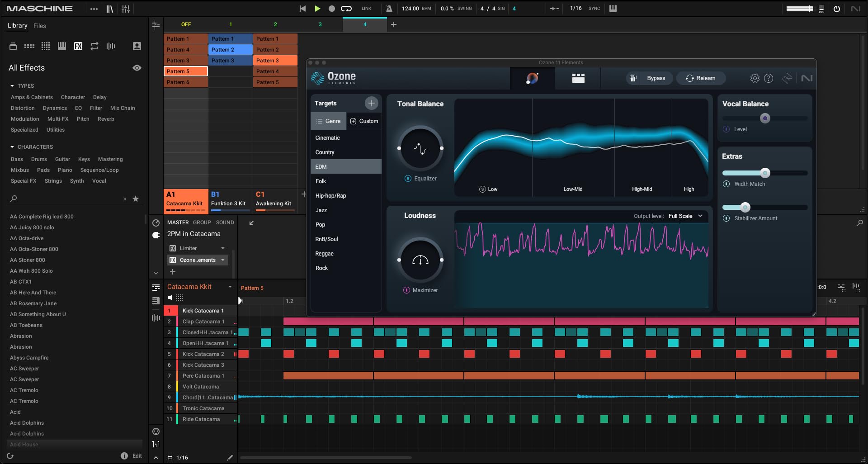Screen dimensions: 868x464
Task: Collapse the TYPES section in the browser
Action: point(11,86)
